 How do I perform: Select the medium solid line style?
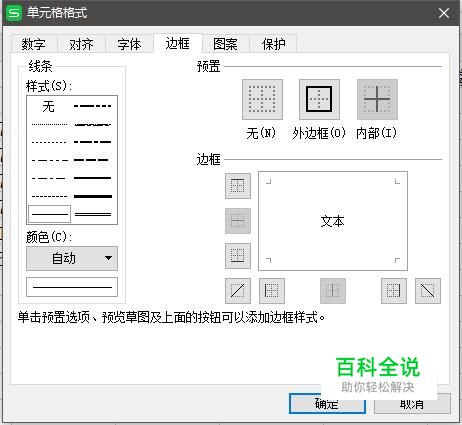point(93,178)
